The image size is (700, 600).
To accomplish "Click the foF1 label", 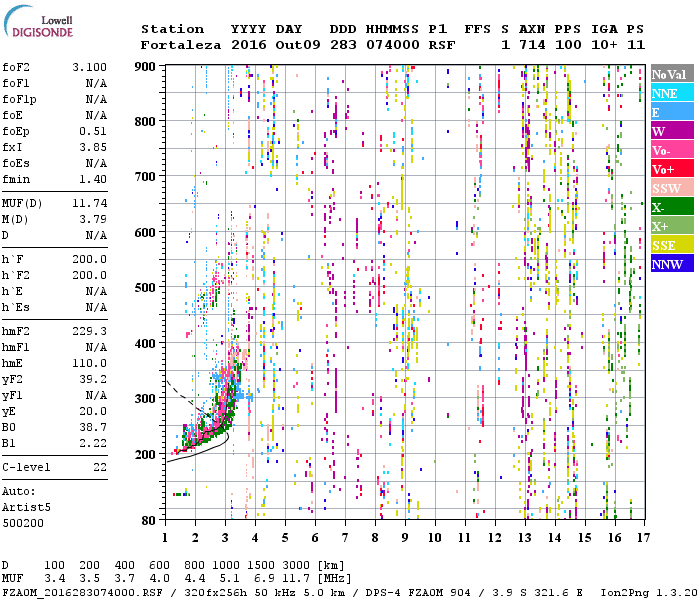I will coord(16,83).
